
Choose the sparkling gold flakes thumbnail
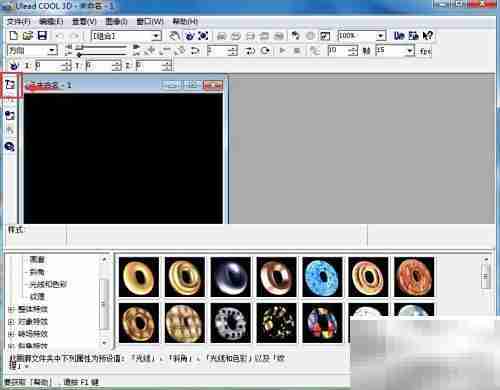point(276,322)
